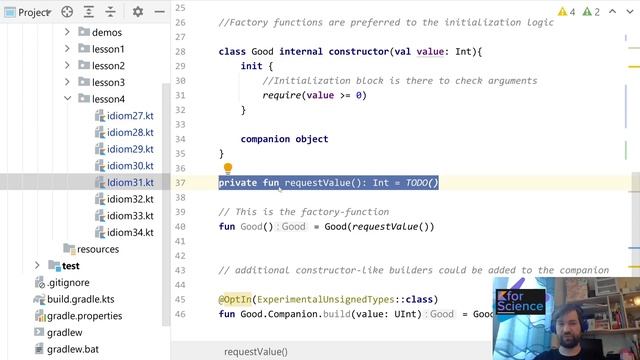640x360 pixels.
Task: Click the K for Science logo overlay
Action: pyautogui.click(x=520, y=301)
